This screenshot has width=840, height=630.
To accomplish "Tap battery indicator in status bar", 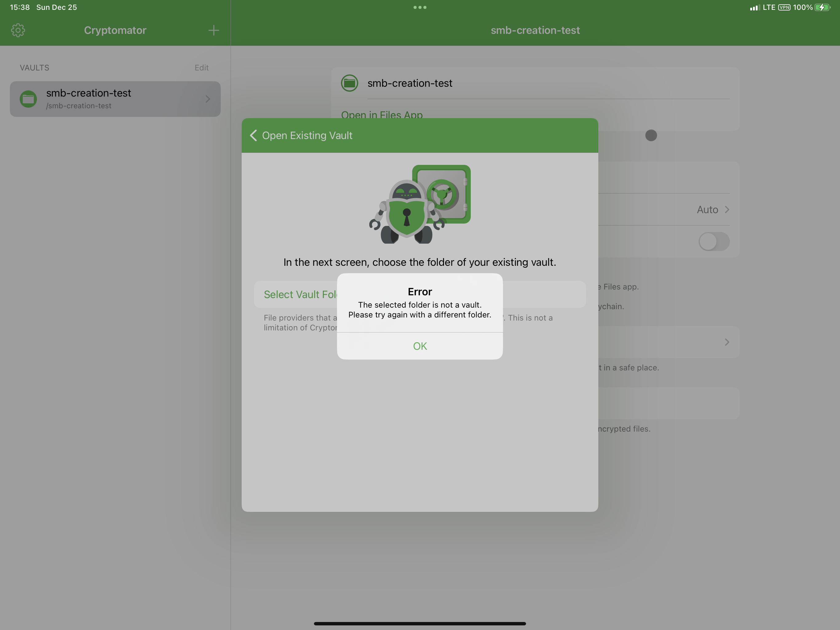I will 822,7.
